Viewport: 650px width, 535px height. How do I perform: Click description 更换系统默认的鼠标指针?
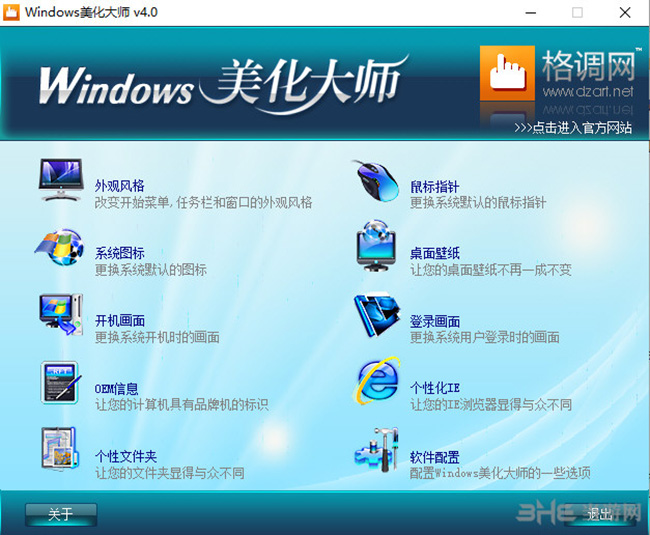(x=478, y=203)
